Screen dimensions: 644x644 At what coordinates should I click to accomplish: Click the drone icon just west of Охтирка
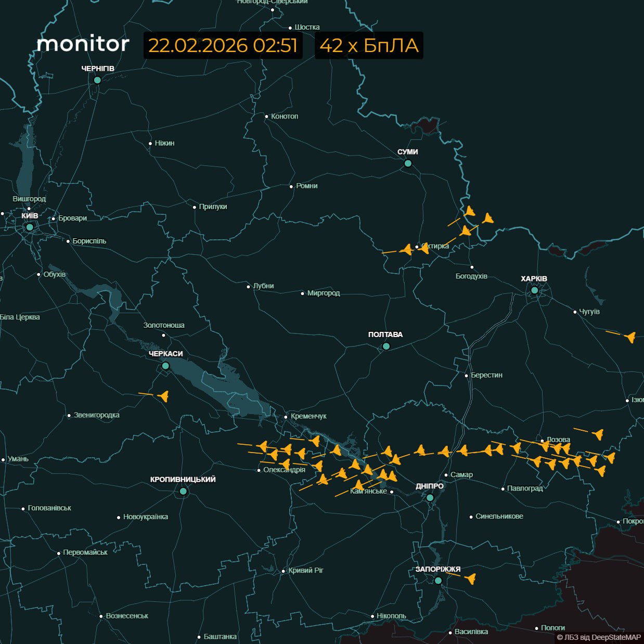click(406, 250)
